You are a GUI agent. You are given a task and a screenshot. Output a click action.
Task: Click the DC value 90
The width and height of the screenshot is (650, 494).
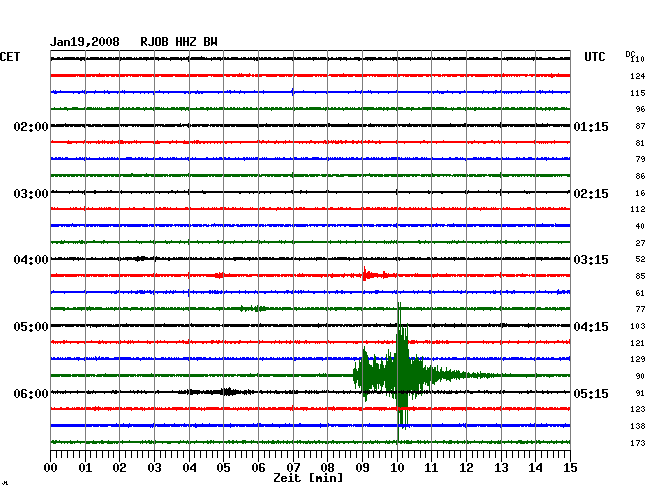point(640,376)
